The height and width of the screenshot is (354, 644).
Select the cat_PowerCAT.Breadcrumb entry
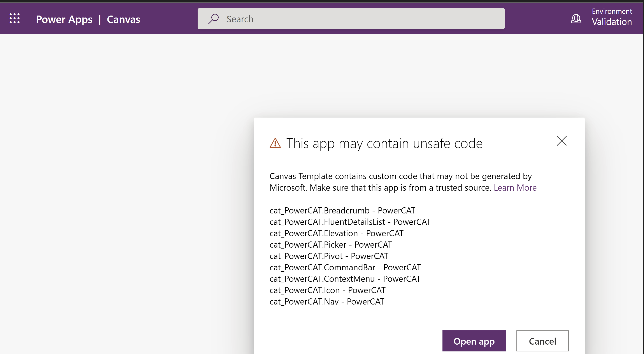(342, 210)
